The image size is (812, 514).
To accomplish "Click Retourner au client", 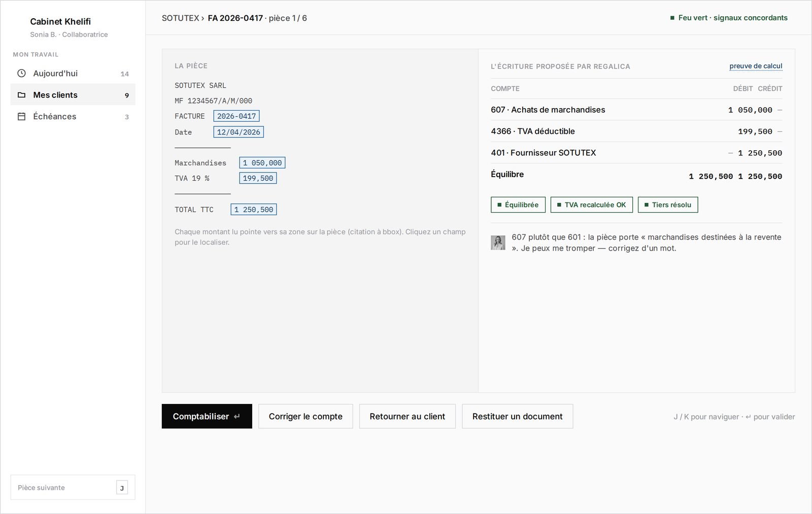I will coord(407,416).
